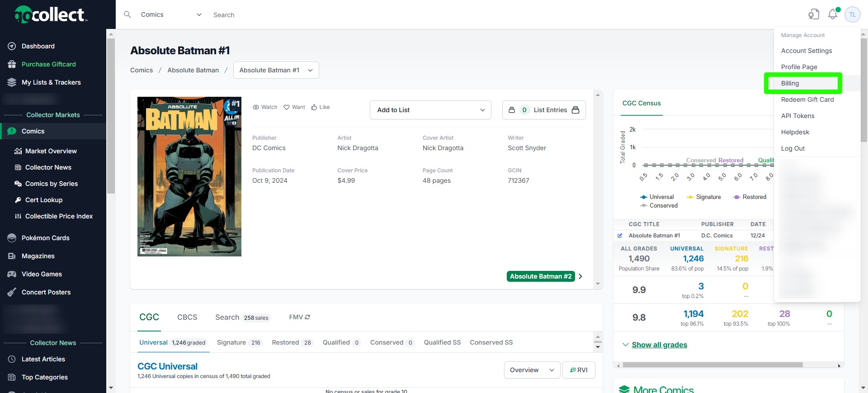Open Collectible Price Index

click(59, 216)
